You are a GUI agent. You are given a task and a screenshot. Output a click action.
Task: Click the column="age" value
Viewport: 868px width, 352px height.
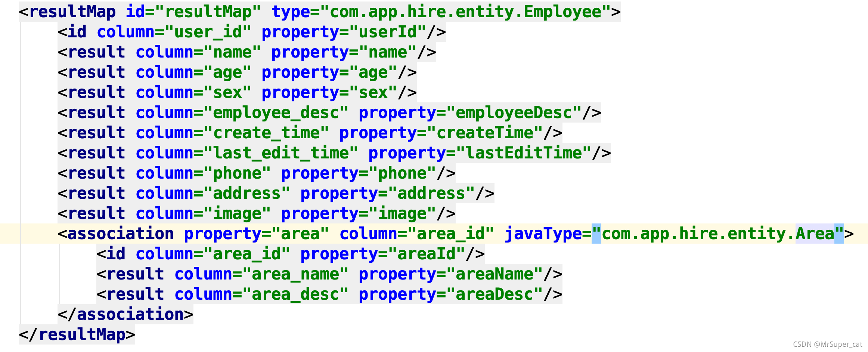click(227, 72)
